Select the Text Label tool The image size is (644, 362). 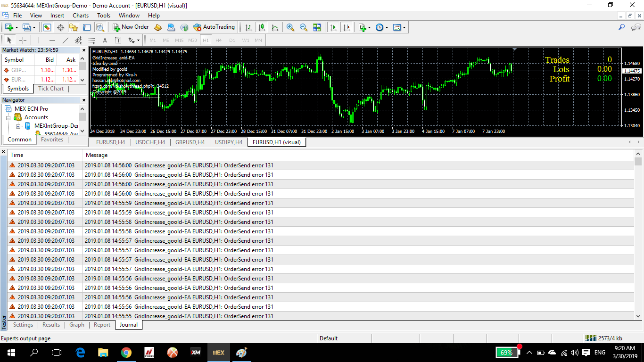(x=118, y=40)
